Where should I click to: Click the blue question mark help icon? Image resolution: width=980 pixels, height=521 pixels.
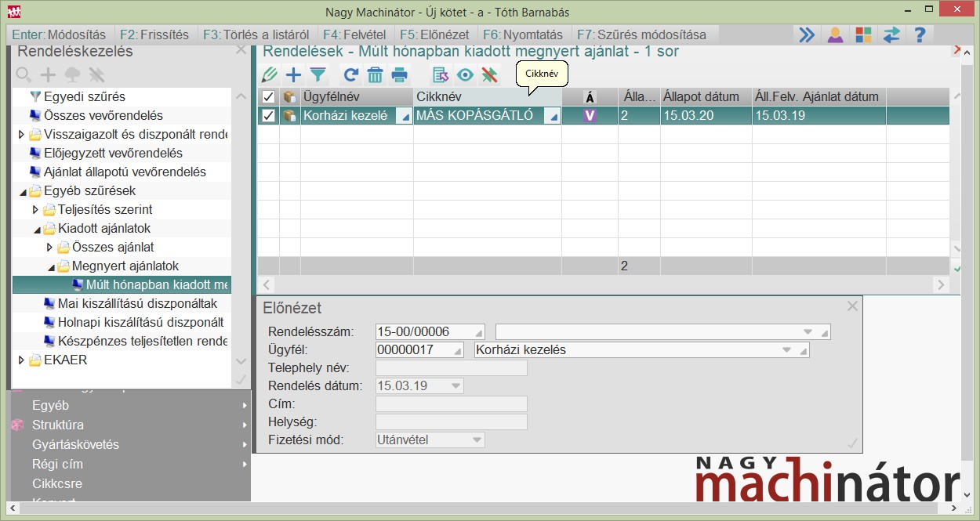[x=920, y=34]
